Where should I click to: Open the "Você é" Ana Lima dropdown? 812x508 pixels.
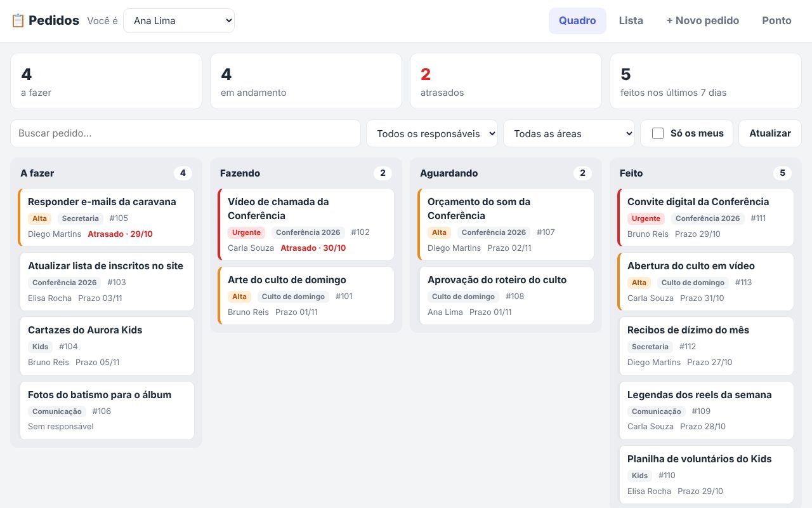(x=179, y=20)
